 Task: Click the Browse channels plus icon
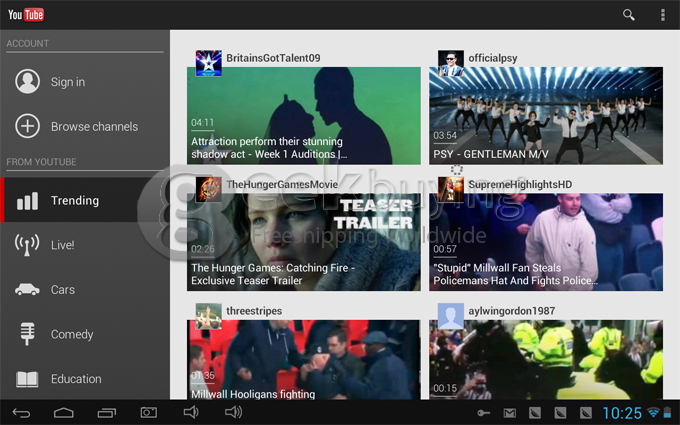[27, 126]
